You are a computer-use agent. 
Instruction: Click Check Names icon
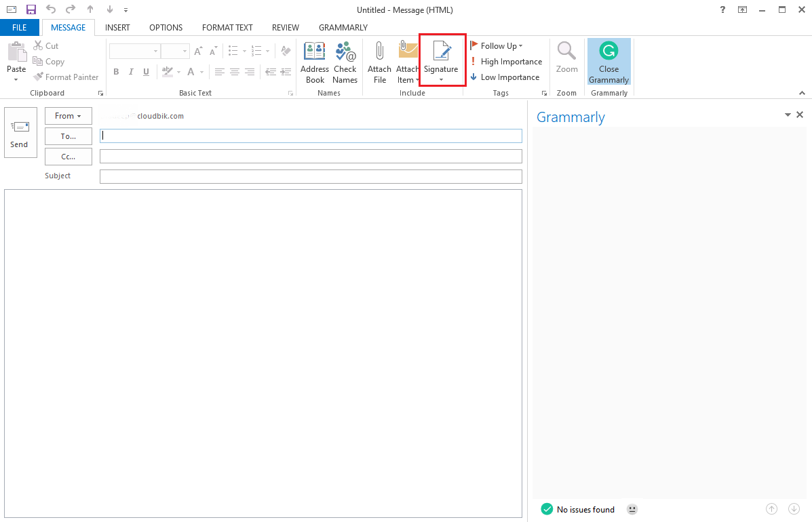pos(345,61)
